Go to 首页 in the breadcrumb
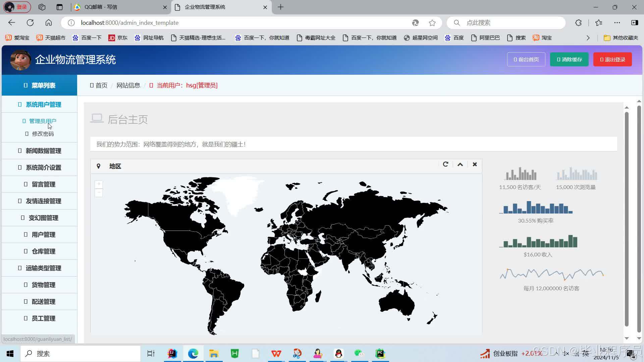This screenshot has height=362, width=644. coord(101,85)
